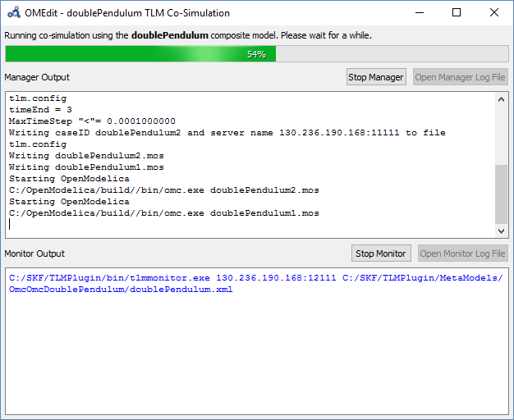
Task: Click the scrollbar track above the thumb
Action: point(501,131)
